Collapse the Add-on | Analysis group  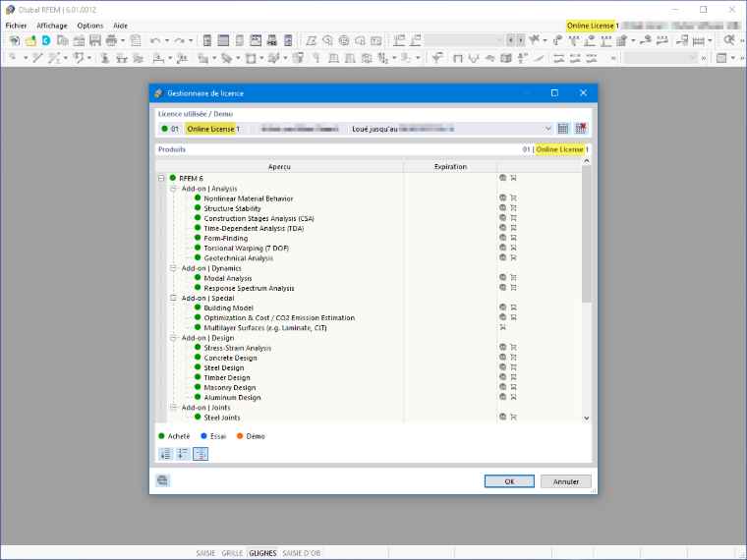[x=173, y=189]
